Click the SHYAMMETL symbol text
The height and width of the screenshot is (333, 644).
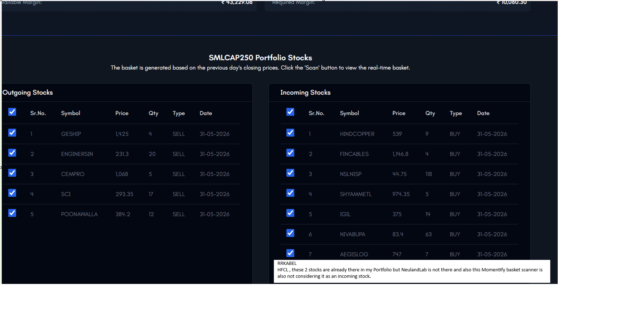(355, 194)
